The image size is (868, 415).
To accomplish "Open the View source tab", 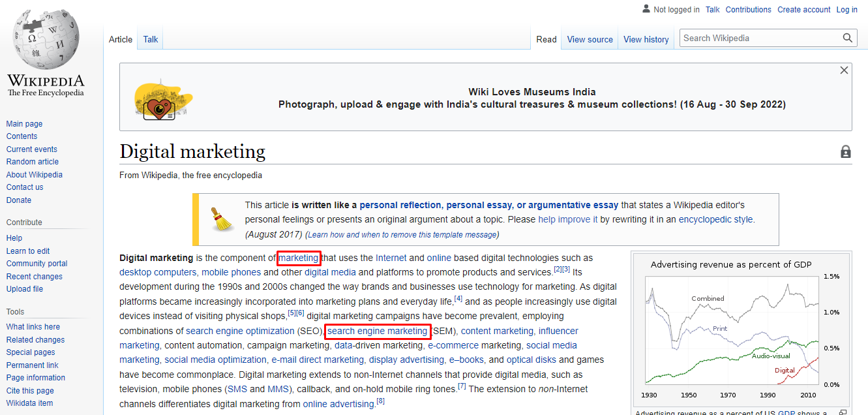I will click(x=590, y=39).
